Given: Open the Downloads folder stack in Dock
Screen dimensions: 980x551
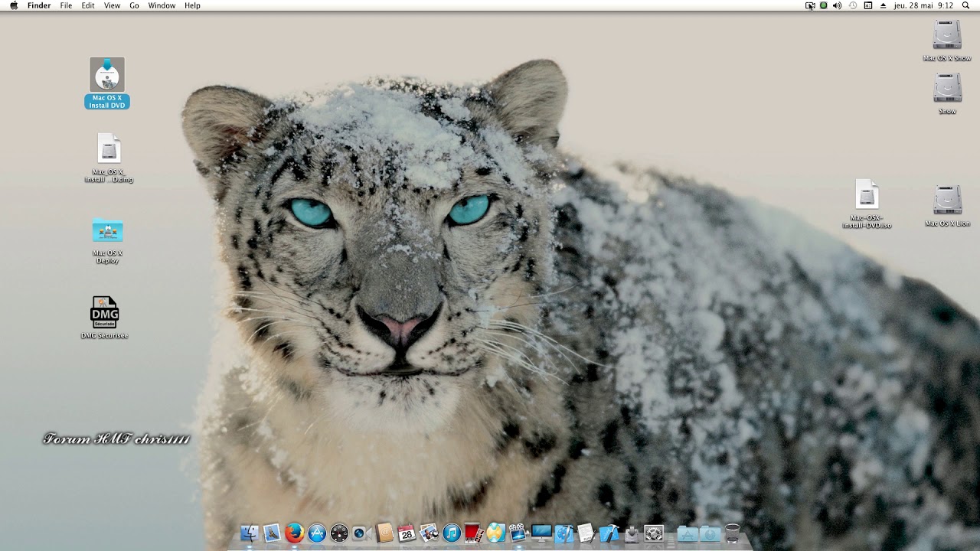Looking at the screenshot, I should 710,533.
